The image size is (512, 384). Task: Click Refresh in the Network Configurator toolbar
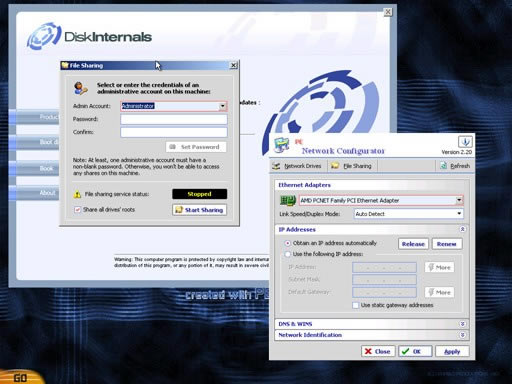(x=455, y=166)
